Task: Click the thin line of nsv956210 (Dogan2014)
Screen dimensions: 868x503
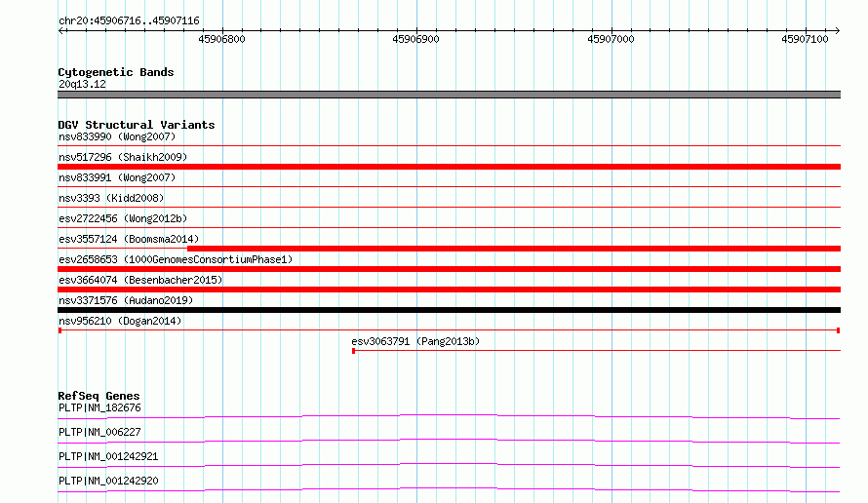Action: pos(449,330)
